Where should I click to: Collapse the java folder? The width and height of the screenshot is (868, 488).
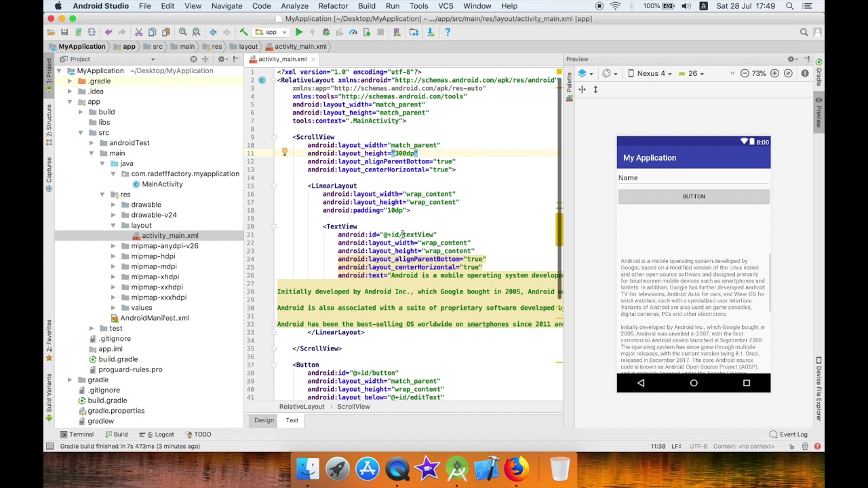(102, 163)
